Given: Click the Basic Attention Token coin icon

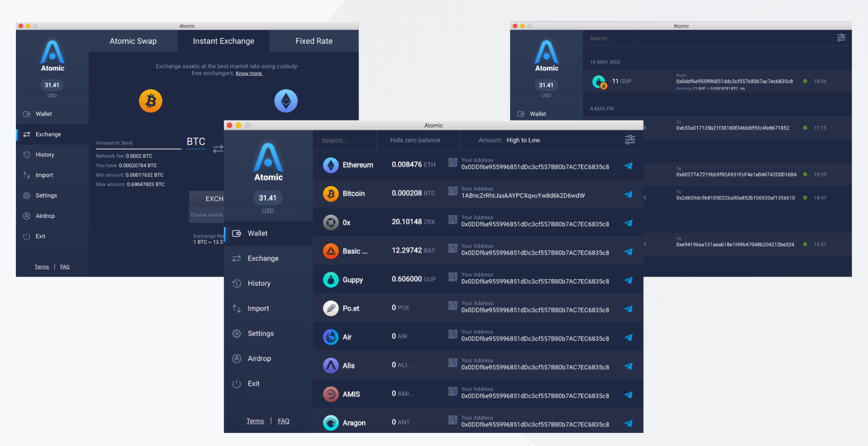Looking at the screenshot, I should (331, 251).
